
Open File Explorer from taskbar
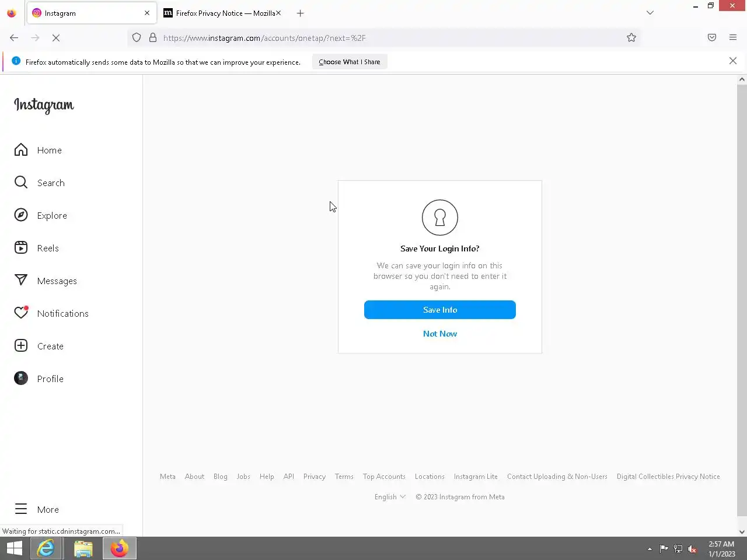pyautogui.click(x=83, y=548)
